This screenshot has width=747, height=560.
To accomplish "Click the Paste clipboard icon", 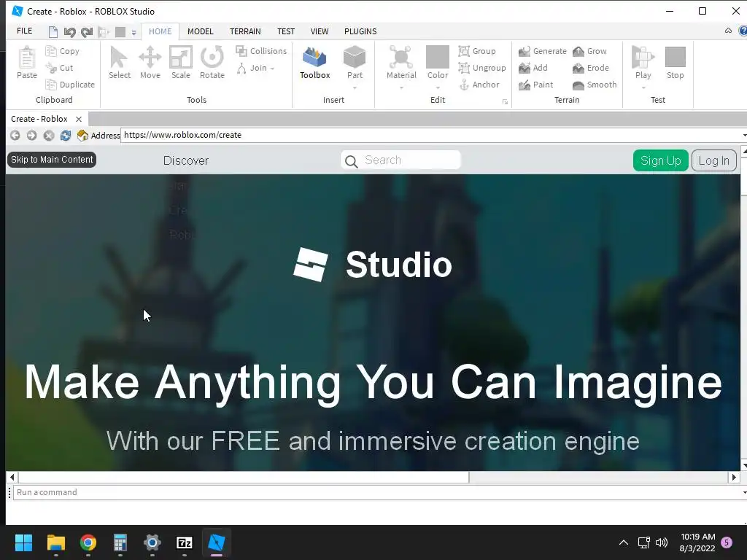I will tap(27, 58).
